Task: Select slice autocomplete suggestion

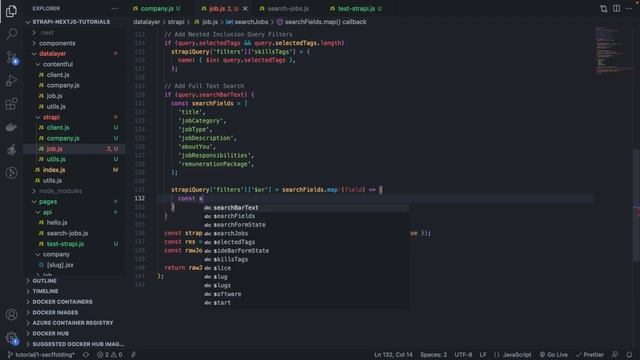Action: click(306, 268)
